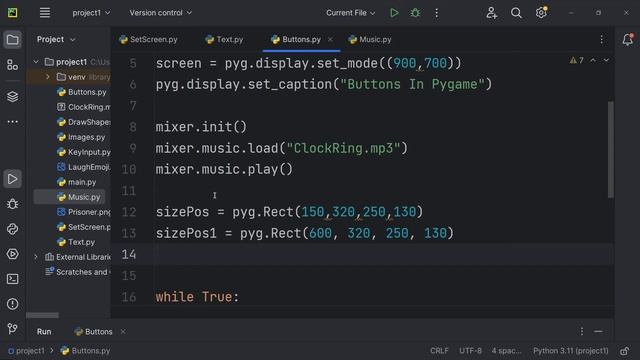Click the editor vertical scrollbar

coord(611,150)
